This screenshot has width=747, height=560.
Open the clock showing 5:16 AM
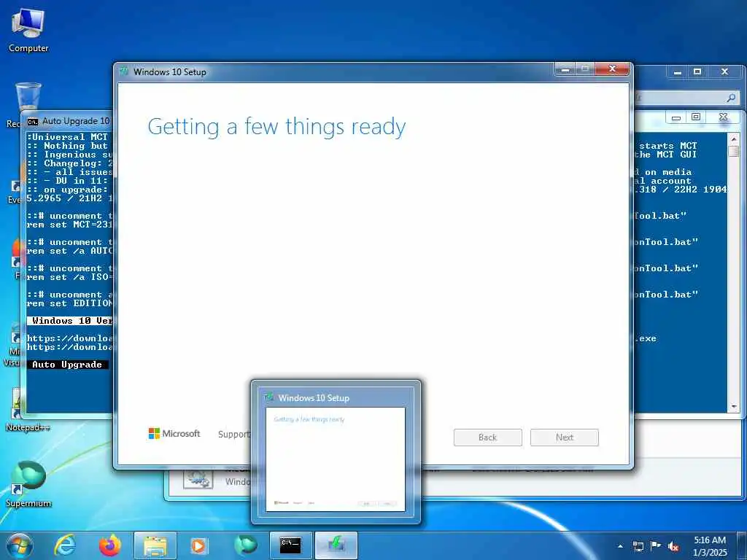[710, 545]
